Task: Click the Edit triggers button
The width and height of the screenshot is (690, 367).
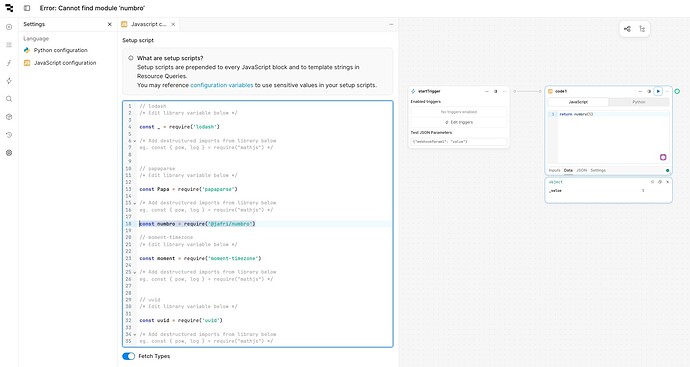Action: (x=459, y=122)
